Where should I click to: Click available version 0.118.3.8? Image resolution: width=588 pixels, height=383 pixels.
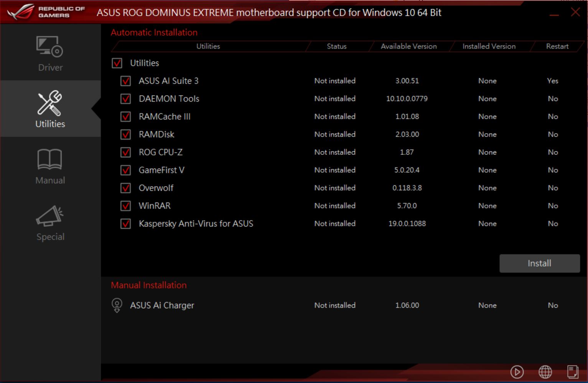tap(407, 188)
